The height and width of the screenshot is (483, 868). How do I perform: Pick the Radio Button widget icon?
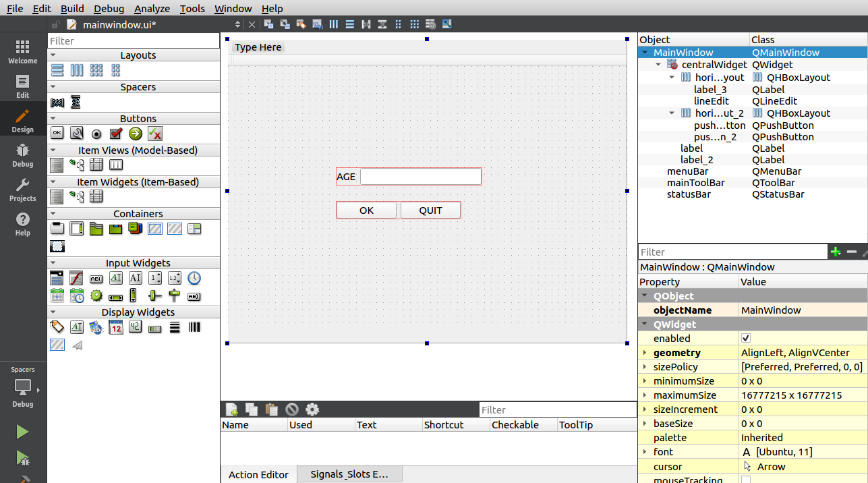pyautogui.click(x=96, y=134)
